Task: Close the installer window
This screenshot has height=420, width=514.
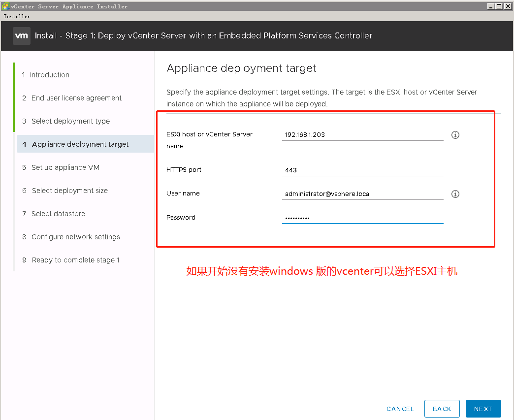Action: tap(508, 6)
